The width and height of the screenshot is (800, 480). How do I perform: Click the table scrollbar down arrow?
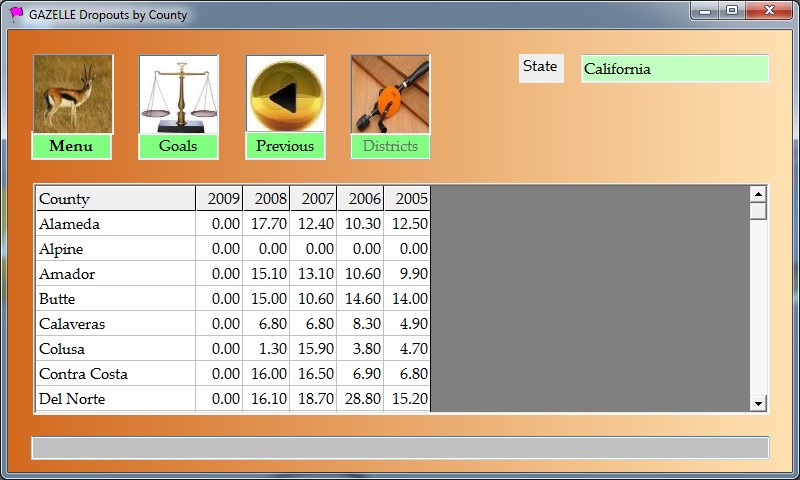758,403
